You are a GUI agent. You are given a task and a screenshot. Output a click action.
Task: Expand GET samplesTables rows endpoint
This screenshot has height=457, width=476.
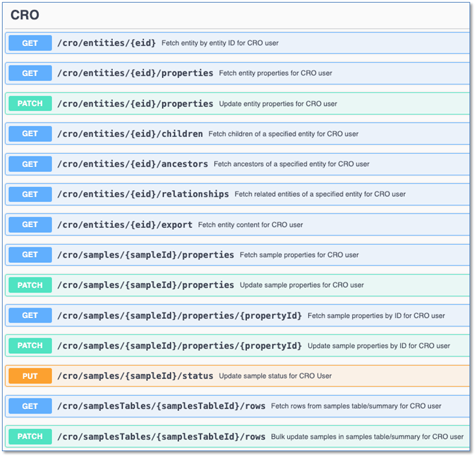[x=161, y=406]
